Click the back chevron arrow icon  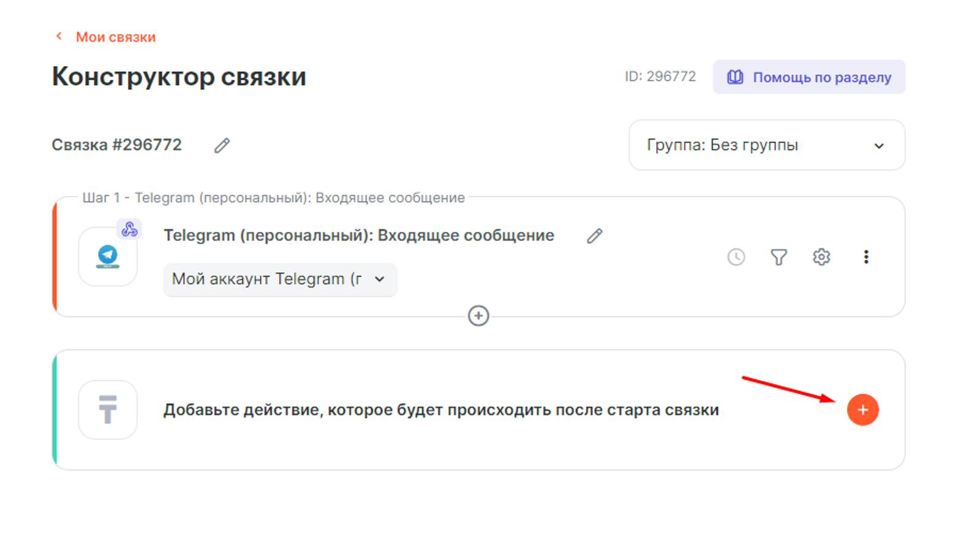tap(59, 37)
